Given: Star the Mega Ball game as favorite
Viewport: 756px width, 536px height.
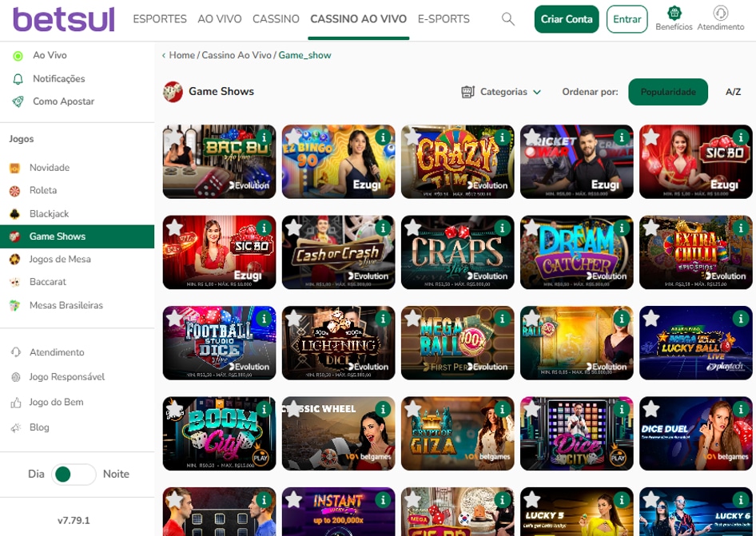Looking at the screenshot, I should point(413,320).
